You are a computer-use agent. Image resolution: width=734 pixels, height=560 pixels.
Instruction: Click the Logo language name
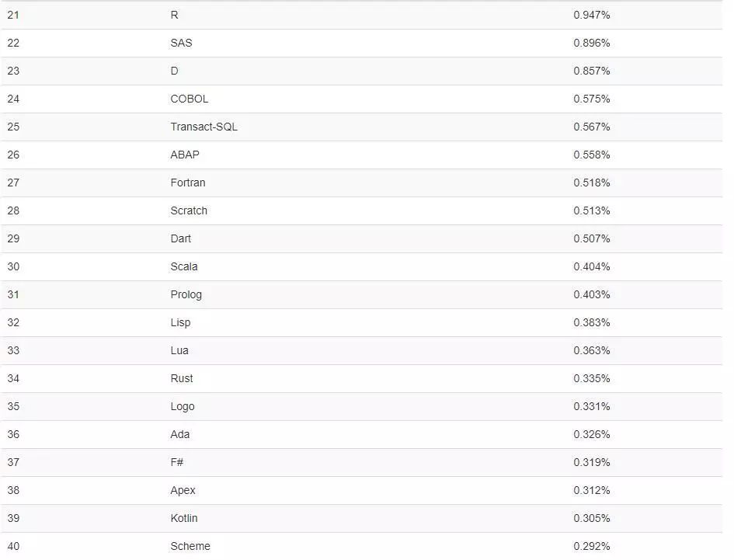182,406
